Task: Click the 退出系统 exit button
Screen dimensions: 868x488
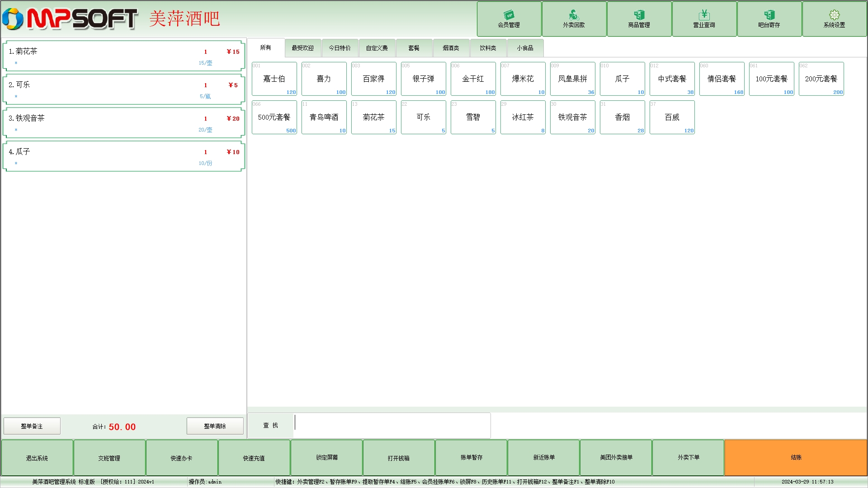Action: tap(37, 458)
